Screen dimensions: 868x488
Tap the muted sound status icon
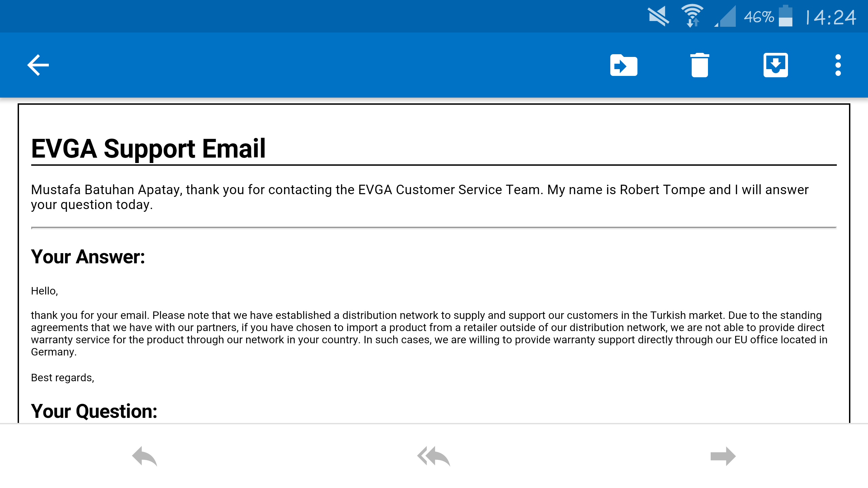658,16
